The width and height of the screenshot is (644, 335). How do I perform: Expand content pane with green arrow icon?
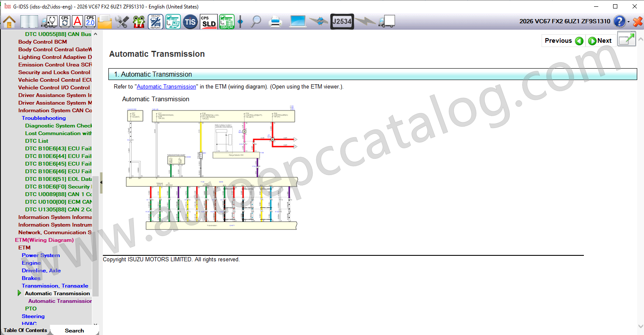coord(627,39)
